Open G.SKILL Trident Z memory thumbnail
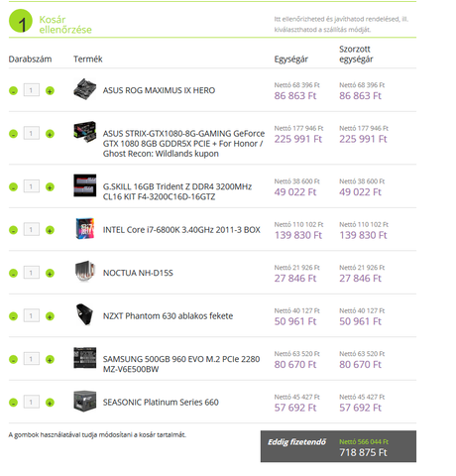The width and height of the screenshot is (456, 476). (85, 185)
